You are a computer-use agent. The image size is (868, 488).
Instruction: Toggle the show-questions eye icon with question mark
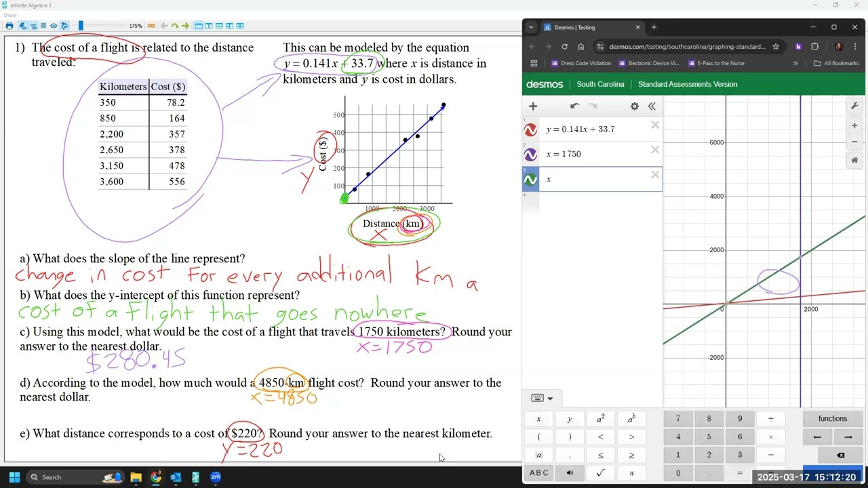64,26
